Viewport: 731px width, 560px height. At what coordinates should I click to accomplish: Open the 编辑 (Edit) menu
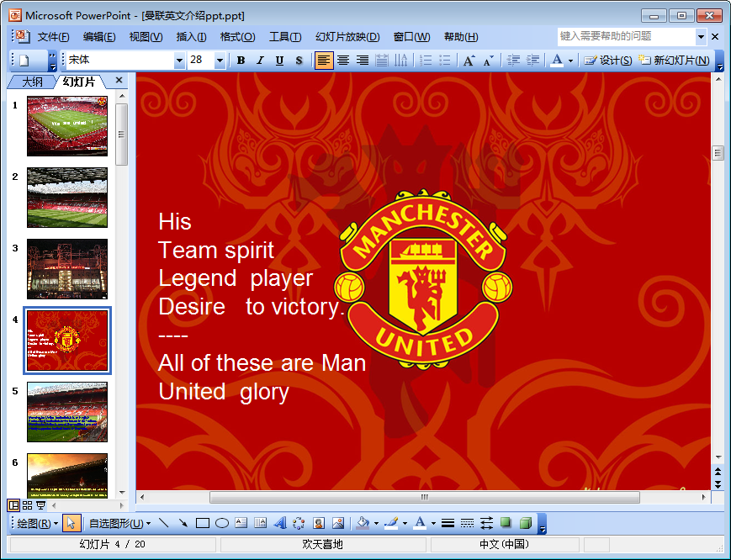99,37
